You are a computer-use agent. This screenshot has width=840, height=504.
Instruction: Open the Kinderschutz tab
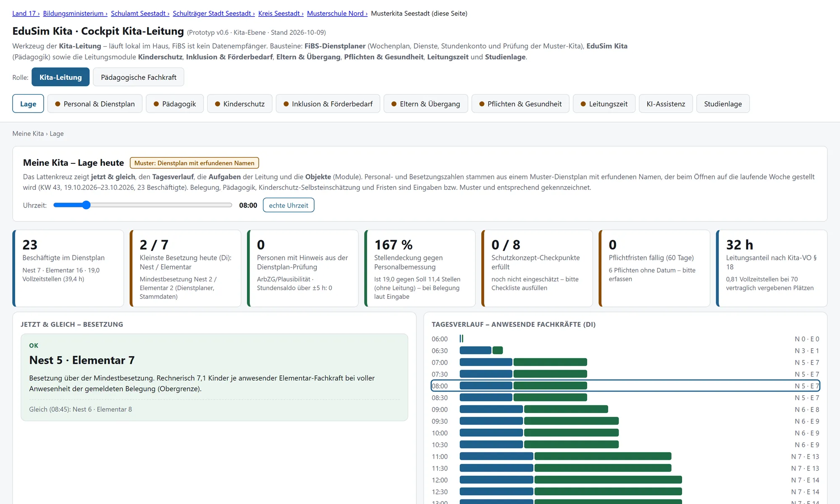pyautogui.click(x=240, y=104)
